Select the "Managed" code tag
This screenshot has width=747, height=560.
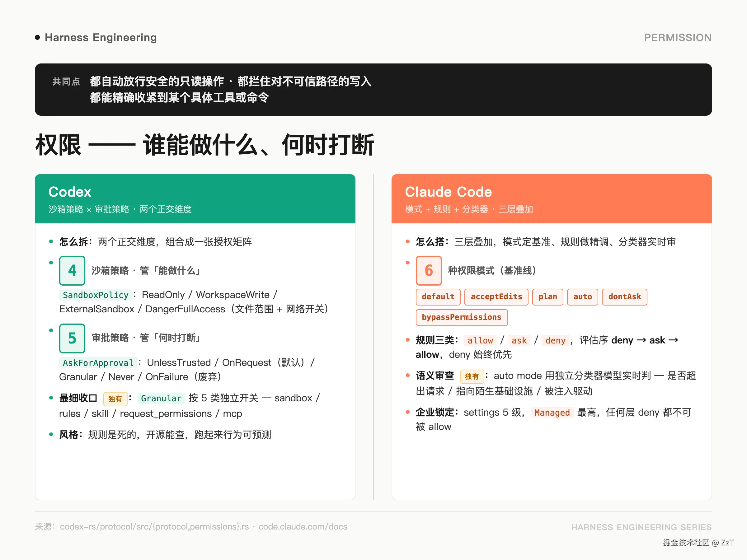point(552,413)
